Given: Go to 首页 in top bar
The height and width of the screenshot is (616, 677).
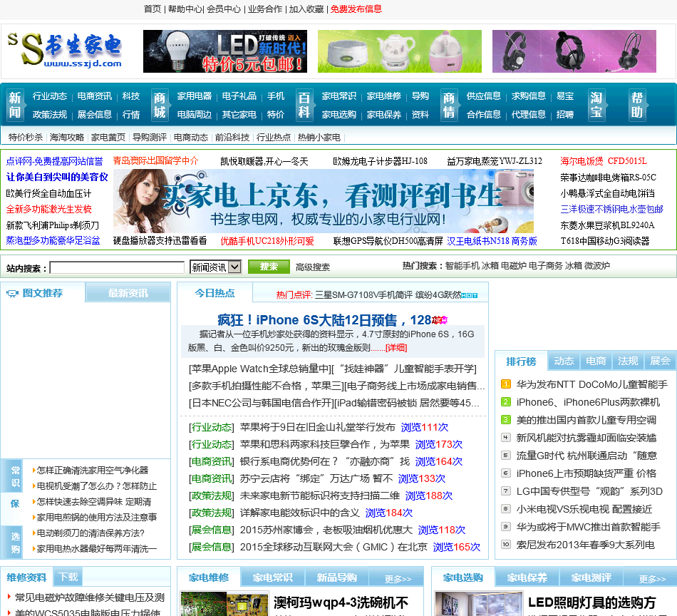Looking at the screenshot, I should [152, 9].
